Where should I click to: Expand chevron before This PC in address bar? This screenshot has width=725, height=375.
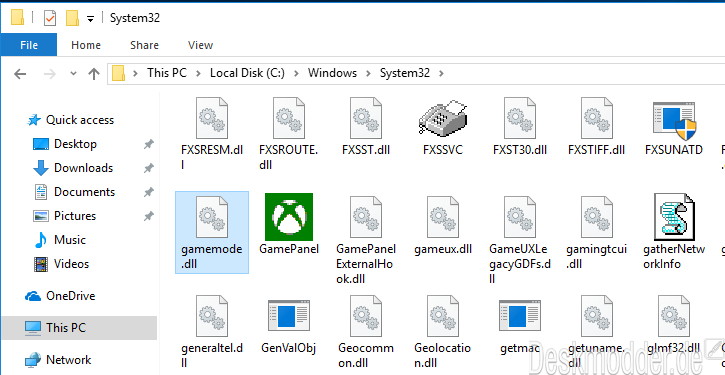click(x=135, y=73)
